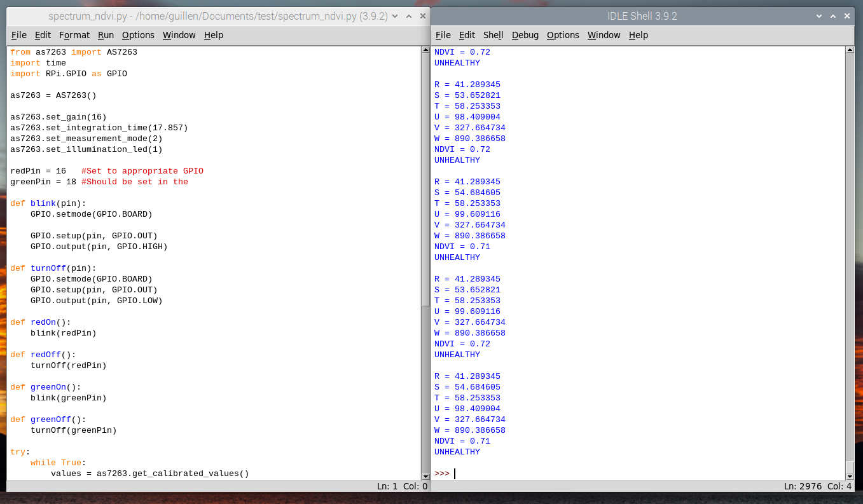Click the editor's vertical scrollbar track
Viewport: 863px width, 504px height.
point(425,381)
